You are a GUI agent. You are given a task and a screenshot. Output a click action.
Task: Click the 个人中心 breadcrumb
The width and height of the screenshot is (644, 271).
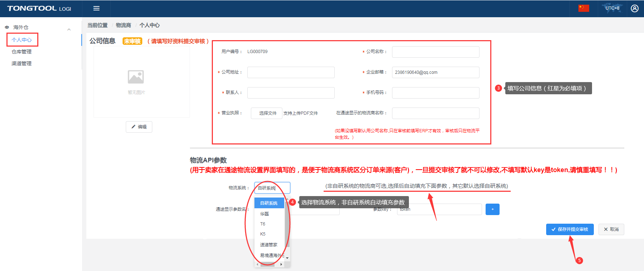[149, 25]
